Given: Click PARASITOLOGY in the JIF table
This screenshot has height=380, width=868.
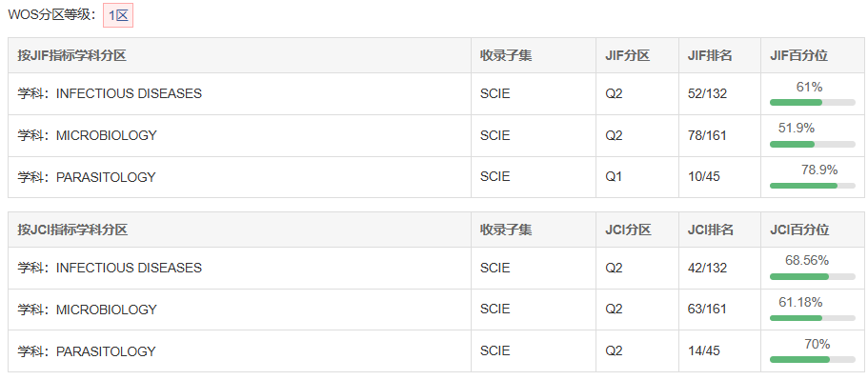Looking at the screenshot, I should pos(106,177).
